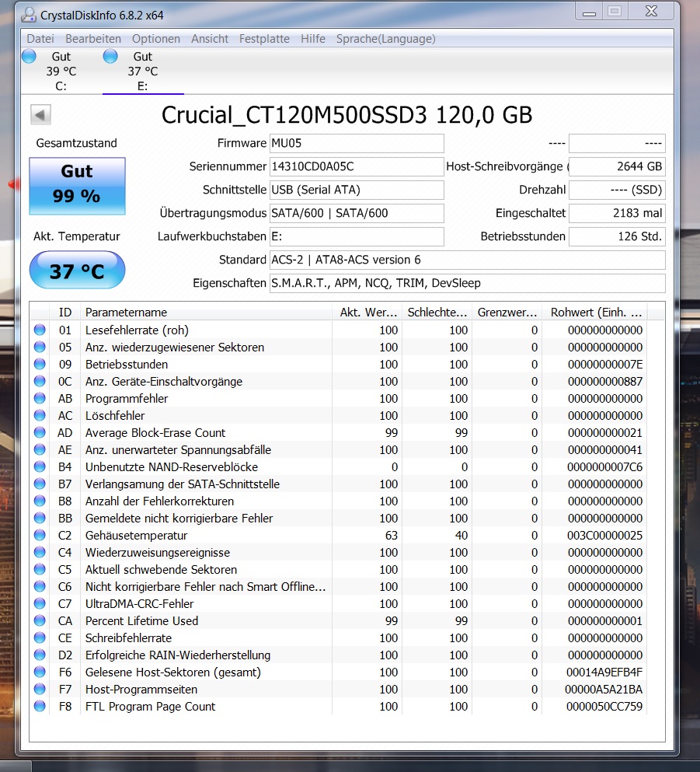Click status orb of Anzahl der Fehlerkorrekturen row

(x=40, y=501)
